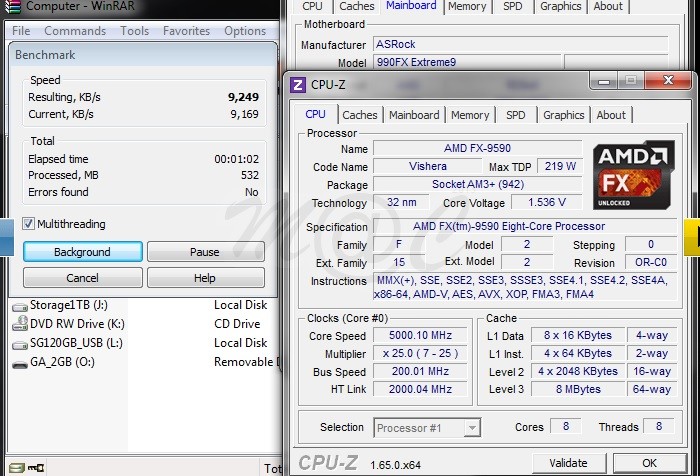Click the WinRAR app icon in title bar
The height and width of the screenshot is (476, 700).
pos(12,6)
